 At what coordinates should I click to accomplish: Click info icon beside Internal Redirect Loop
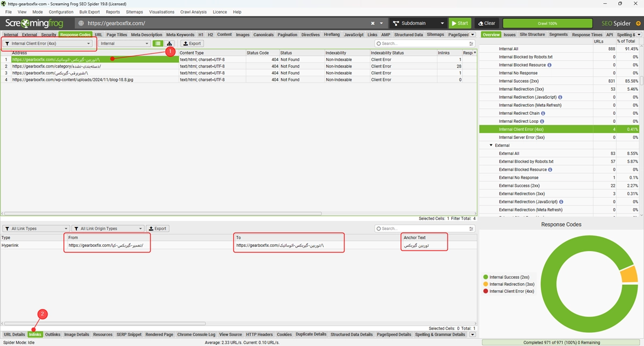click(x=542, y=121)
